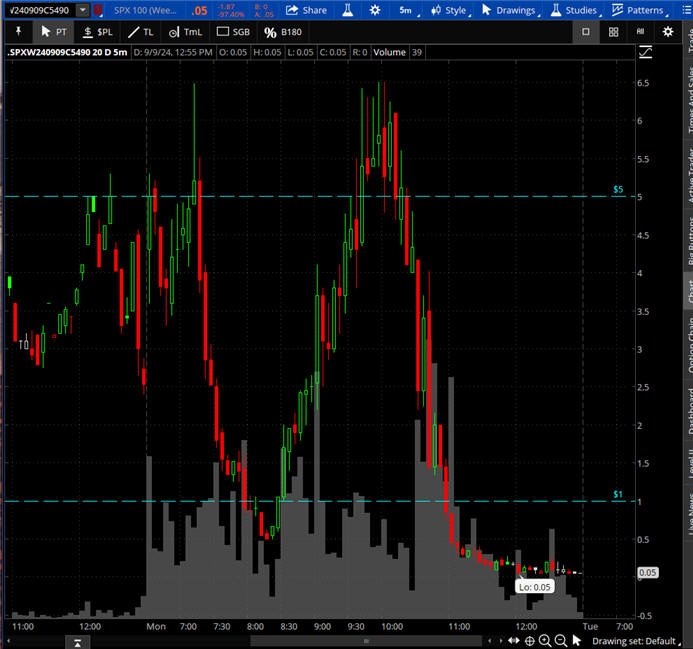693x649 pixels.
Task: Select the TmL time level tool
Action: coord(185,32)
